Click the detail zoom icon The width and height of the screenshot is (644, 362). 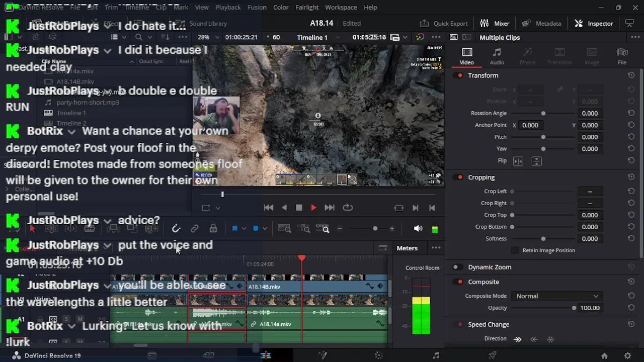pyautogui.click(x=305, y=229)
